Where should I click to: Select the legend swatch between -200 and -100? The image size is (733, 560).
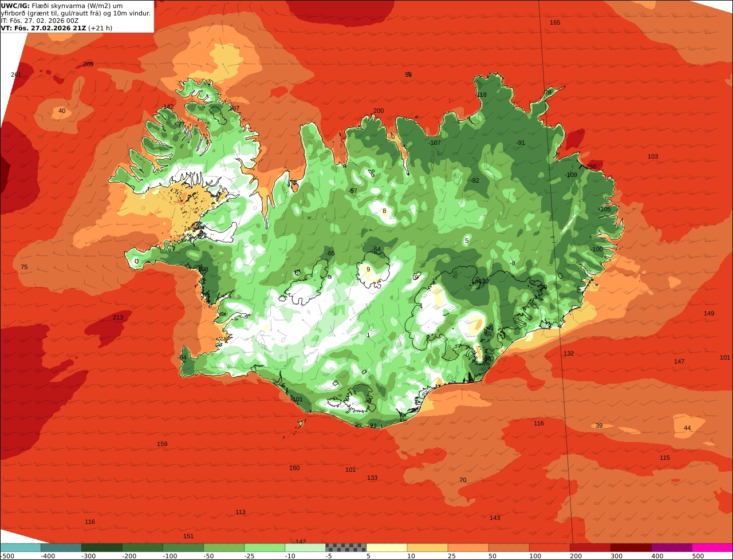tap(142, 547)
